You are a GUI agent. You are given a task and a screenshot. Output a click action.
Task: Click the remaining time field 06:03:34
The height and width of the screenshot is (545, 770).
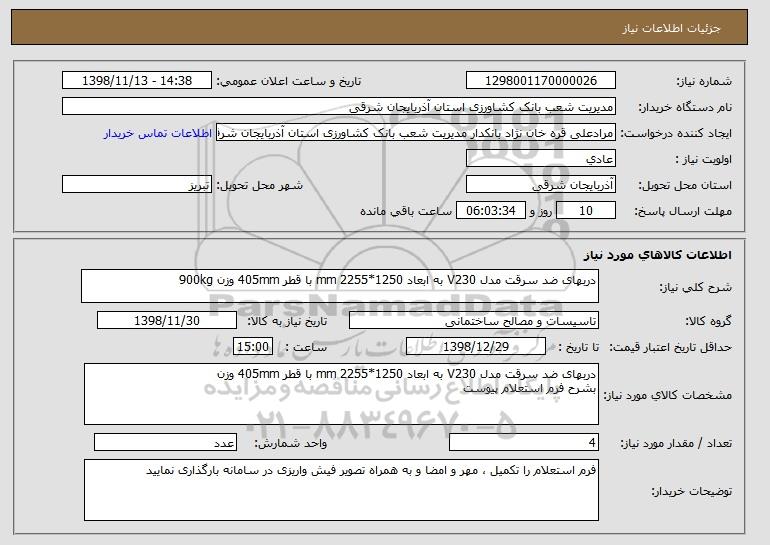(x=491, y=211)
